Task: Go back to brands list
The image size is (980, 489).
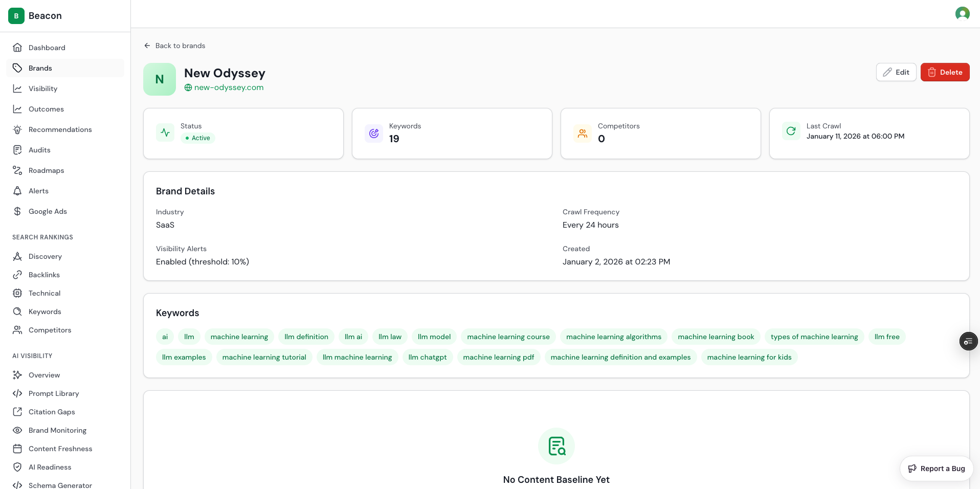Action: coord(174,46)
